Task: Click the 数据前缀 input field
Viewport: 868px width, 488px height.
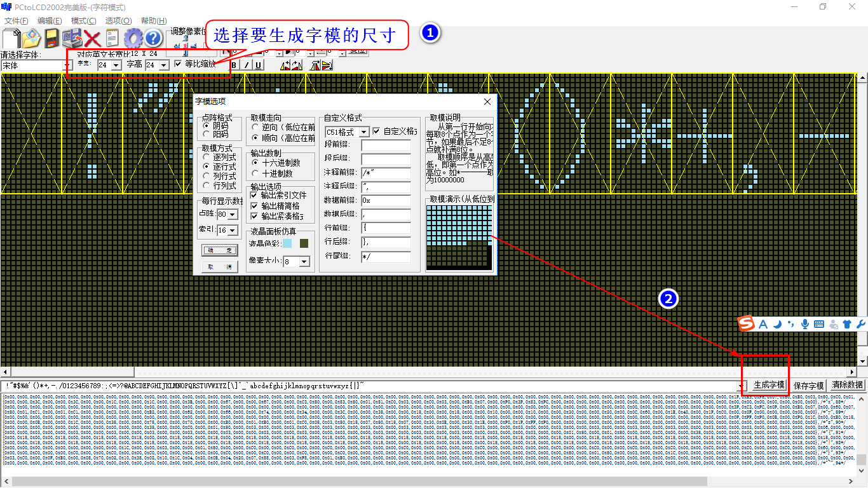Action: [x=386, y=200]
